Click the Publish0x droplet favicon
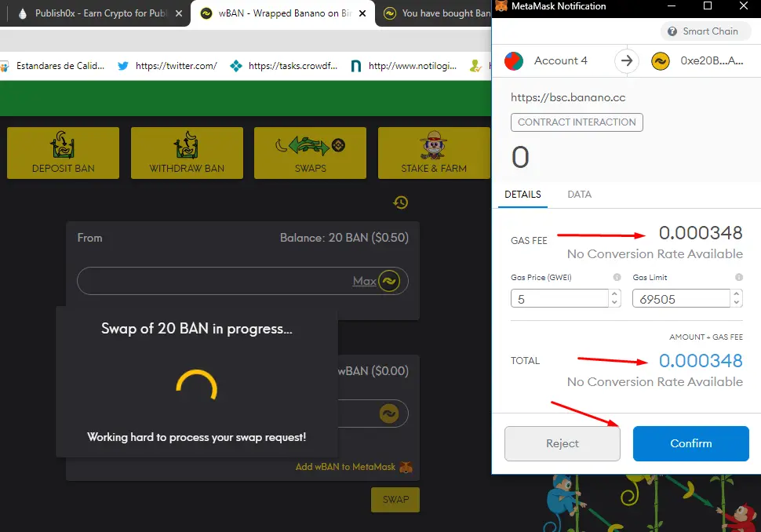761x532 pixels. (22, 13)
